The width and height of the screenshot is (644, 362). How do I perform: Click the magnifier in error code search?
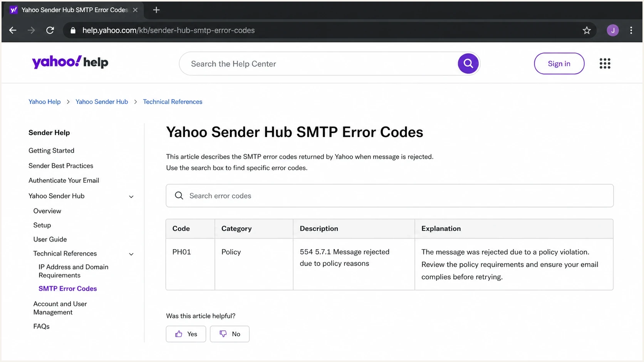179,196
